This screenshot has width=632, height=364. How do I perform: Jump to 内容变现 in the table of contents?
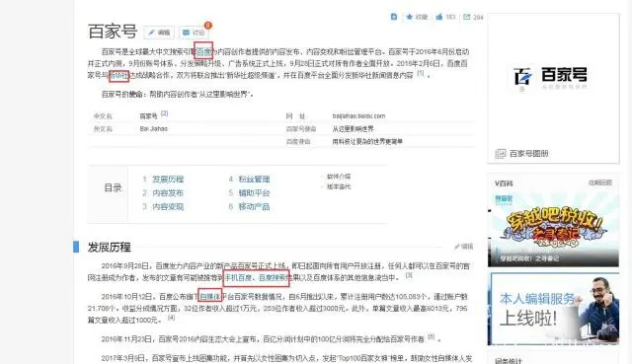coord(168,206)
